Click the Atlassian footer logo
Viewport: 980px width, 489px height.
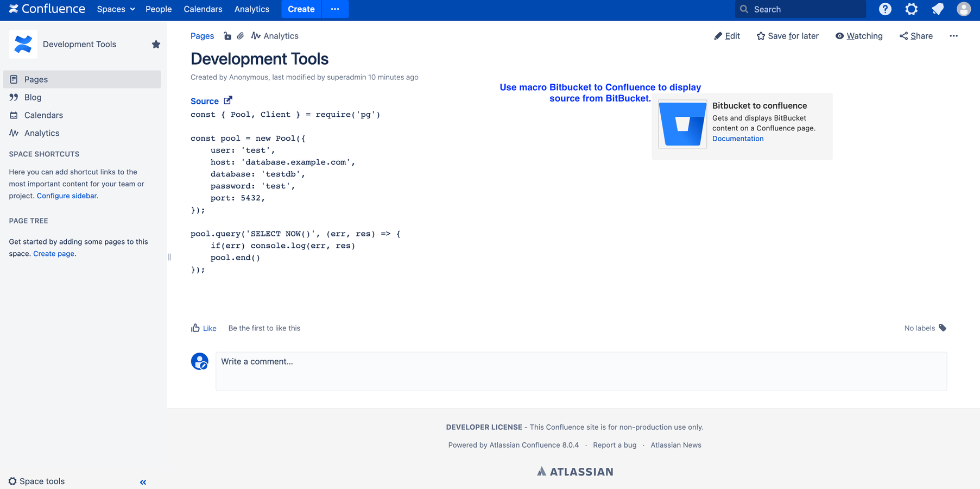tap(575, 472)
